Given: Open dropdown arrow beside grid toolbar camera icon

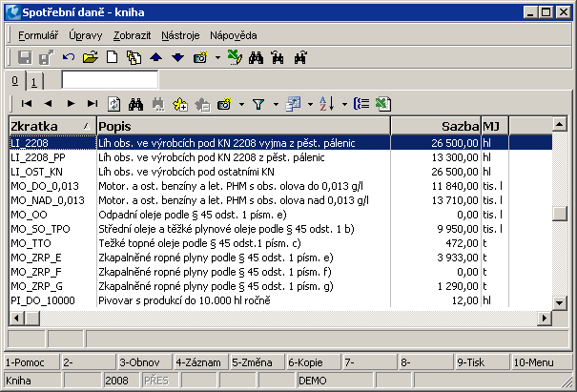Looking at the screenshot, I should 241,104.
